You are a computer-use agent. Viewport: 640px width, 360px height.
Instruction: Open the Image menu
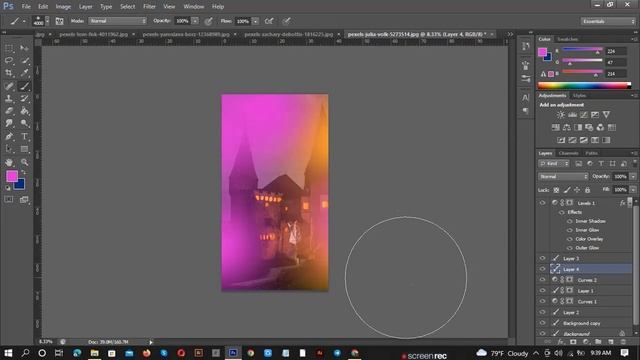pos(63,7)
